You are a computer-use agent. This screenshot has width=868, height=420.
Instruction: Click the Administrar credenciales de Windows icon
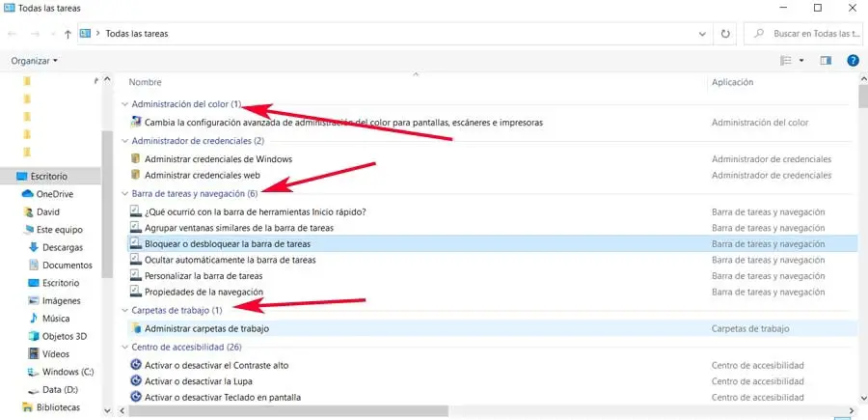[x=136, y=159]
